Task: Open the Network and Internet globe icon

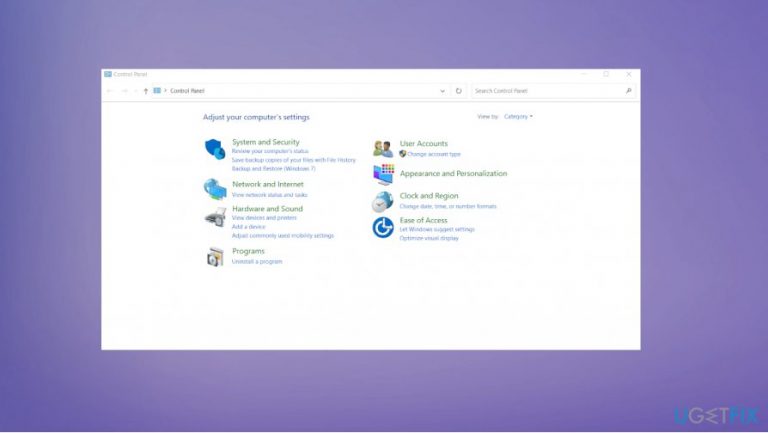Action: 215,189
